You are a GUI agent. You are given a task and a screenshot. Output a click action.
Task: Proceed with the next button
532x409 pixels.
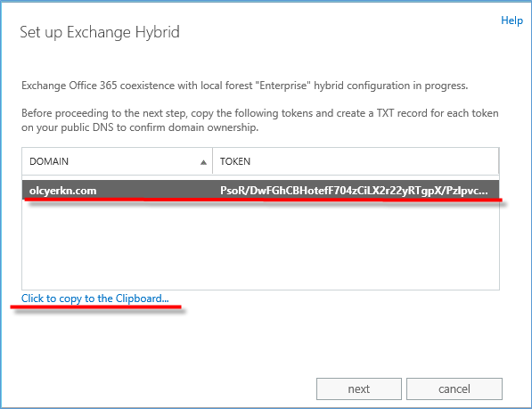pos(359,389)
